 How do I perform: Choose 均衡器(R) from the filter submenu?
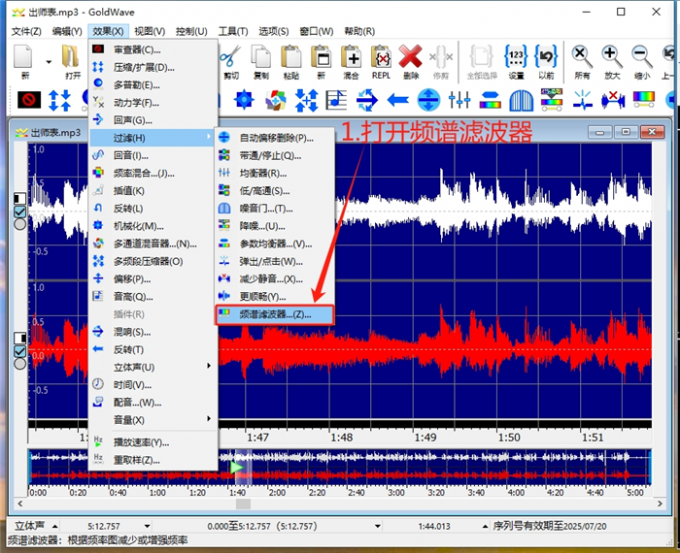[x=275, y=173]
